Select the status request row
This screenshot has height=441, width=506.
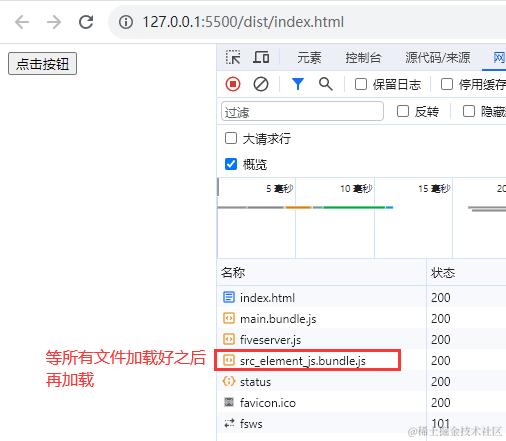(362, 381)
